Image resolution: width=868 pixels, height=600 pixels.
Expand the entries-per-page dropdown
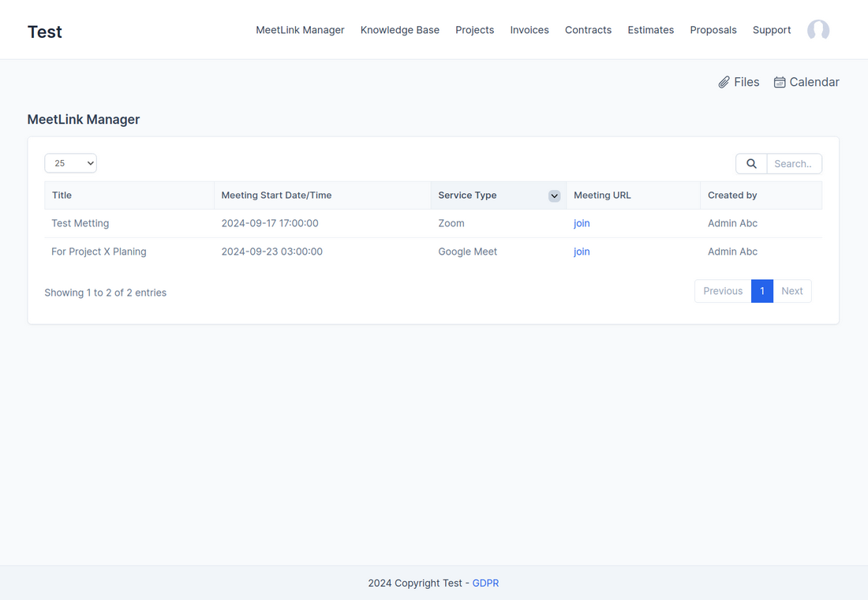pyautogui.click(x=70, y=163)
